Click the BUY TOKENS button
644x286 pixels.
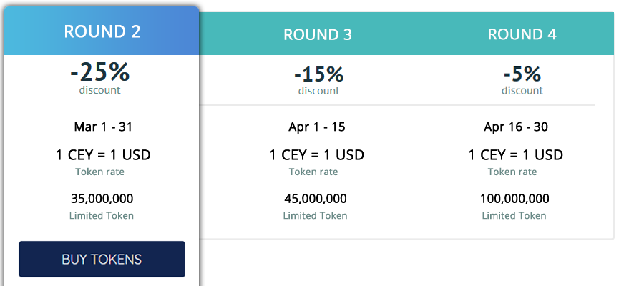(x=102, y=259)
